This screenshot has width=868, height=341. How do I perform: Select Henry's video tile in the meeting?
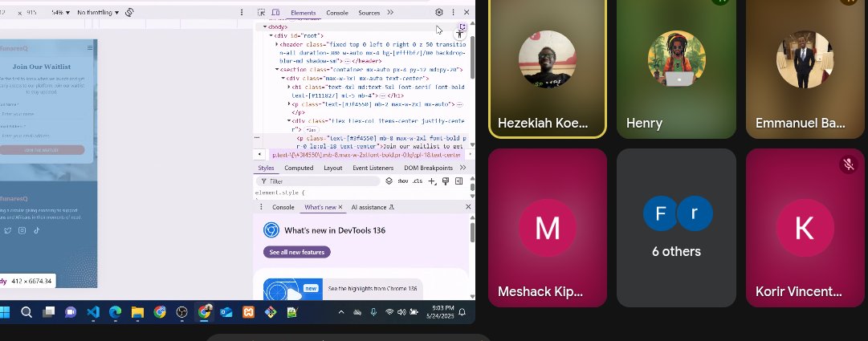676,69
